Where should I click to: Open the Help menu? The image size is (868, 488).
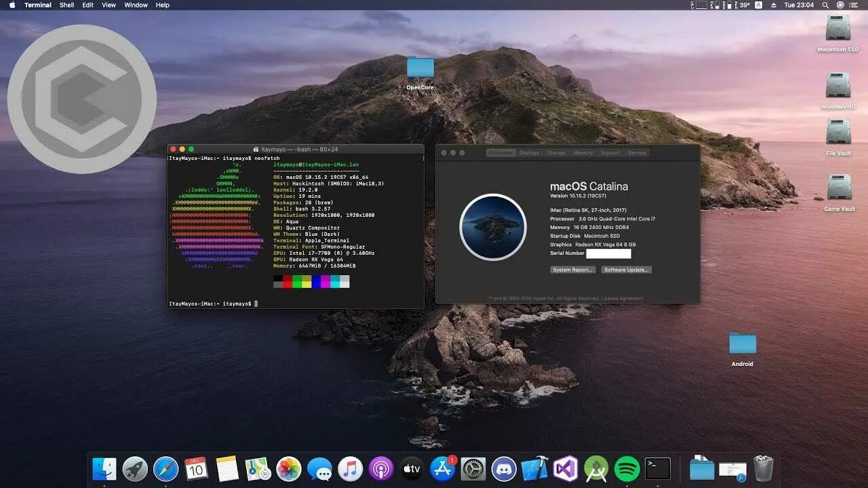tap(163, 5)
